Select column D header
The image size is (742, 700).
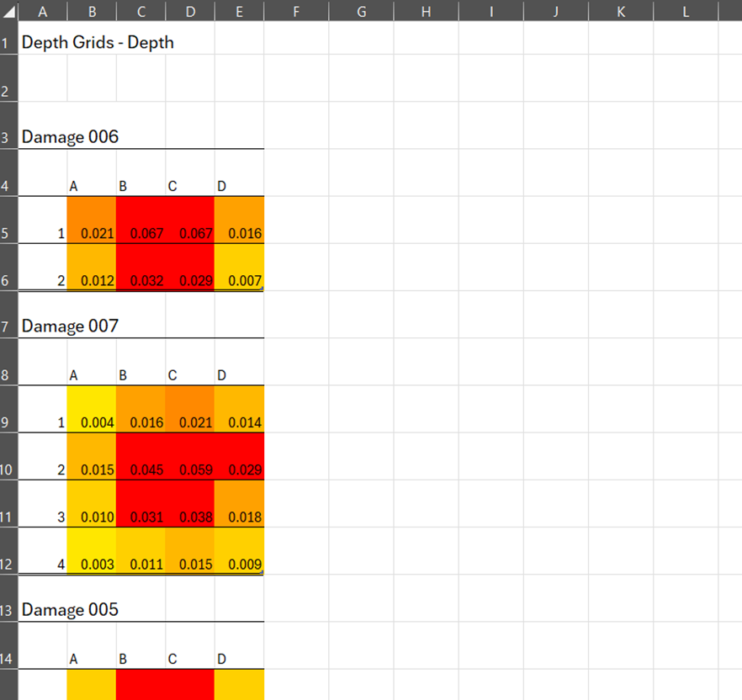pos(190,10)
